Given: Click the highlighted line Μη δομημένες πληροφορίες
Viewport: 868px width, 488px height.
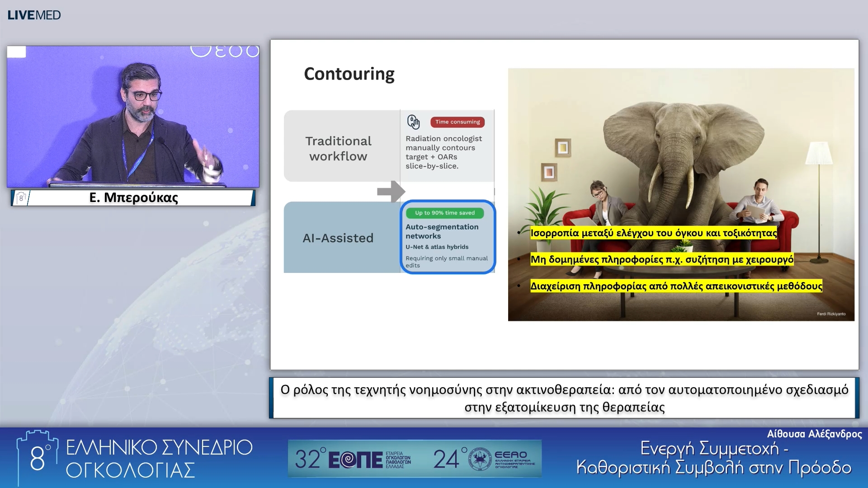Looking at the screenshot, I should [662, 259].
